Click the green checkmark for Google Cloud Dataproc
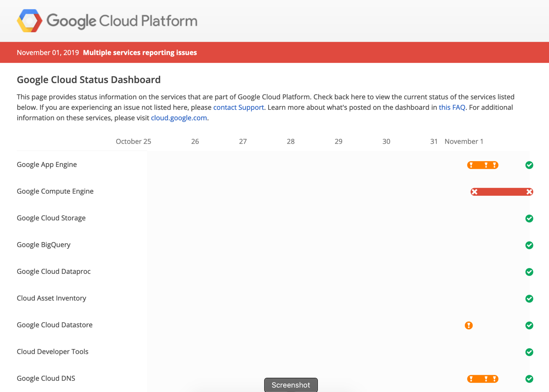The width and height of the screenshot is (549, 392). 529,272
